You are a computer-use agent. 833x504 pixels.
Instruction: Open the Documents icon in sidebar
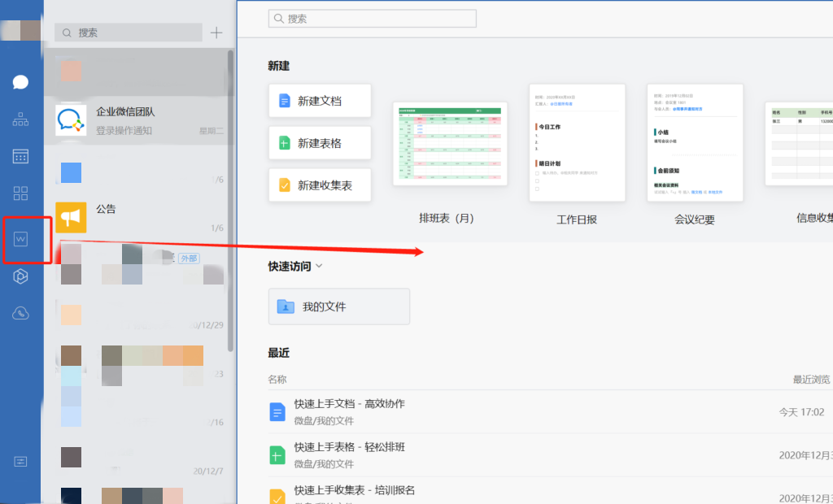coord(21,239)
